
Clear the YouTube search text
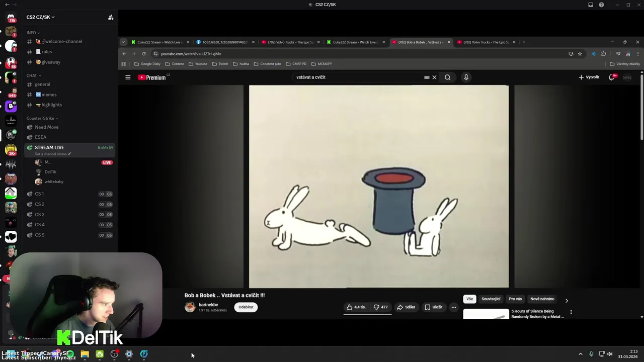[434, 77]
